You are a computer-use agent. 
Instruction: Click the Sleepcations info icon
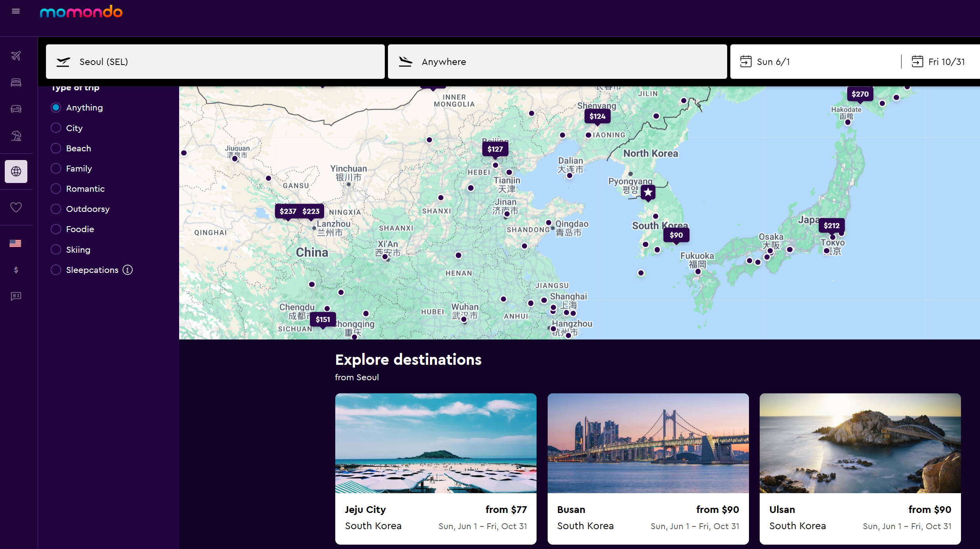pos(128,270)
